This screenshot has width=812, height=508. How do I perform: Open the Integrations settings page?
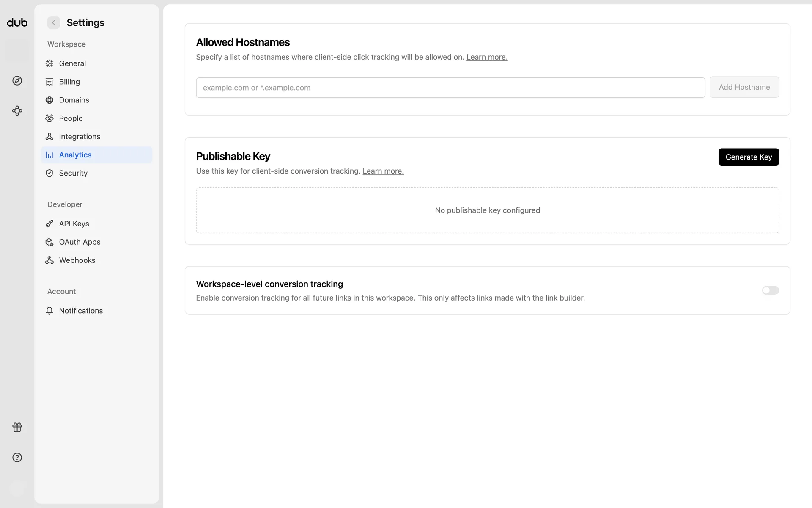(x=80, y=137)
